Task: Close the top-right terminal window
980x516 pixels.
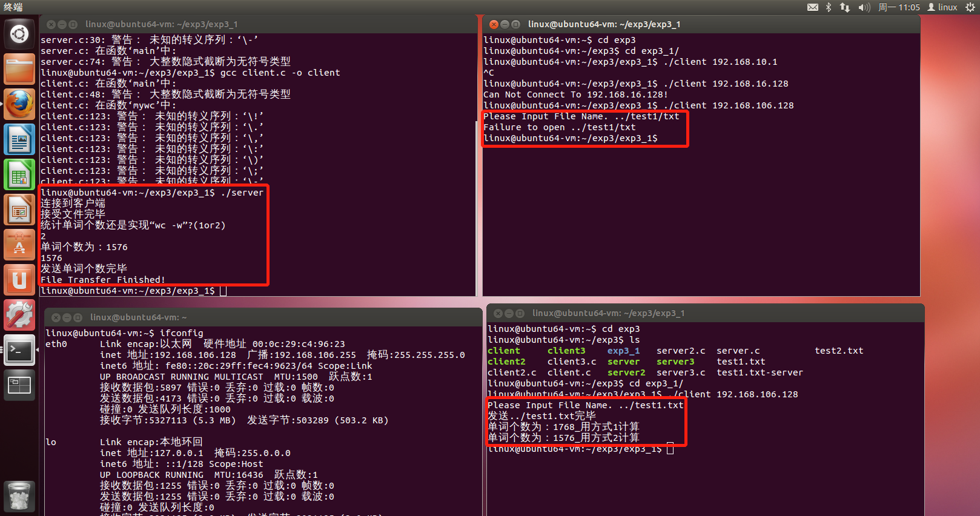Action: click(494, 24)
